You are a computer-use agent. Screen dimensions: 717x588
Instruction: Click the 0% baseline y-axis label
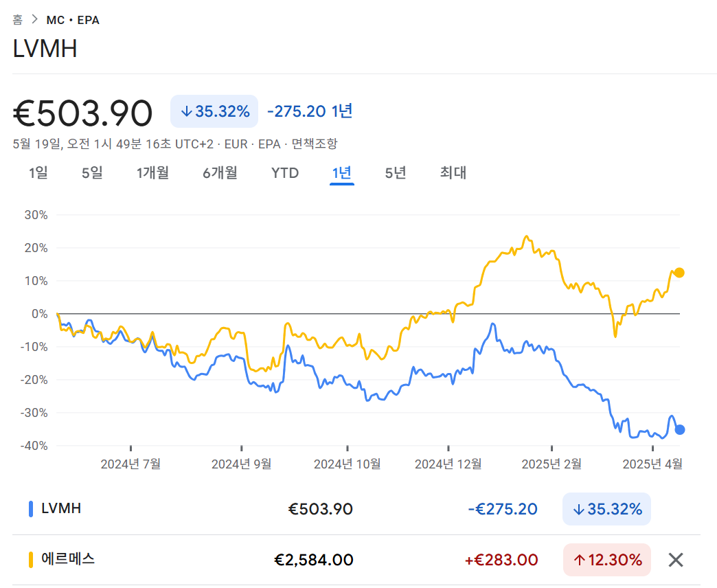click(40, 314)
